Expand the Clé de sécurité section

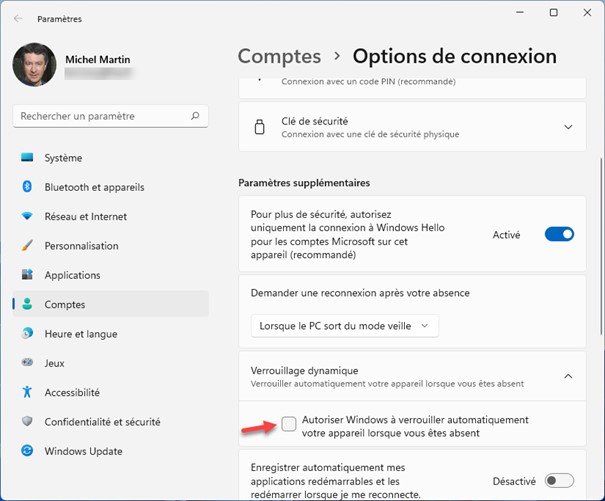point(568,127)
